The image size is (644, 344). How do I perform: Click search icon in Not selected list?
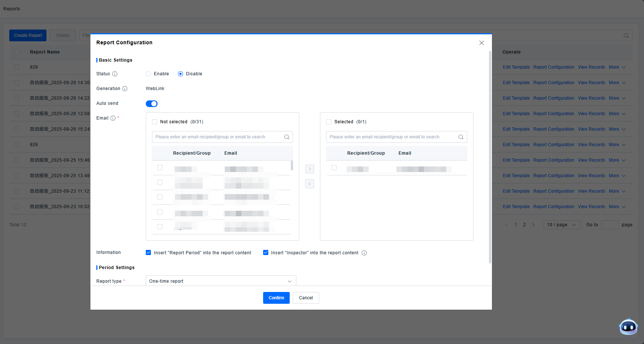click(287, 137)
